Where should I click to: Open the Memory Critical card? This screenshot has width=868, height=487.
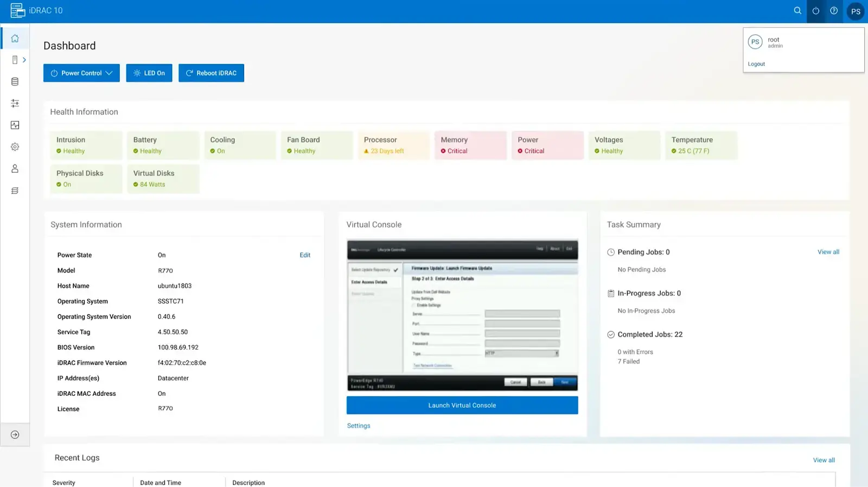(471, 145)
